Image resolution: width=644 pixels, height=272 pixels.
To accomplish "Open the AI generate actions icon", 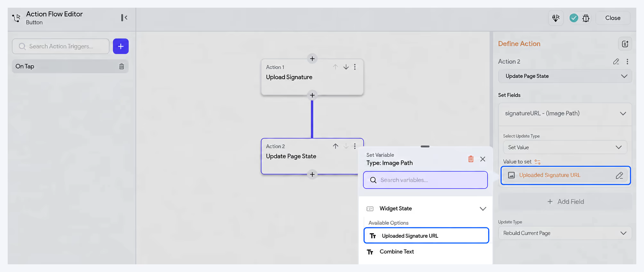I will (556, 18).
